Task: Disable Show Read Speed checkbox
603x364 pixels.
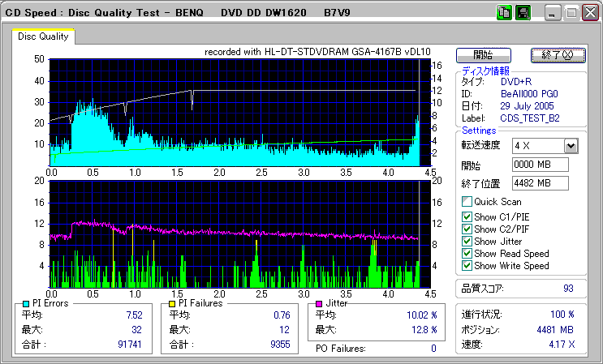Action: point(467,254)
